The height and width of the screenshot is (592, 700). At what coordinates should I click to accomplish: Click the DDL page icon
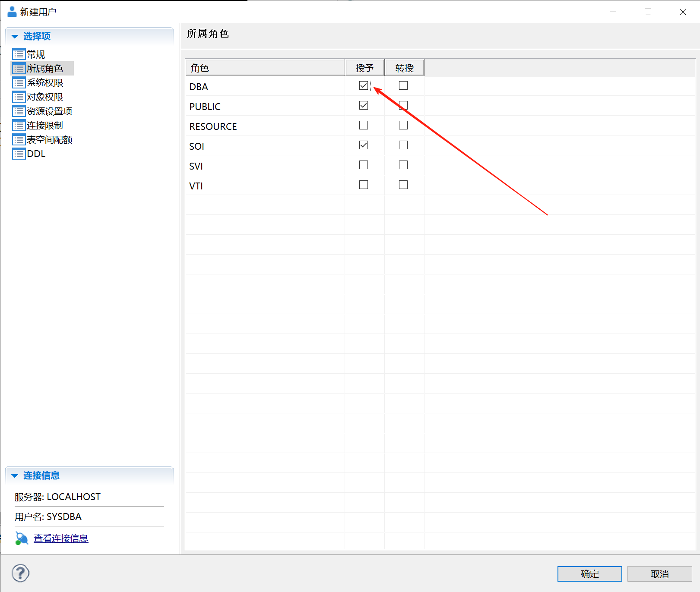[19, 154]
